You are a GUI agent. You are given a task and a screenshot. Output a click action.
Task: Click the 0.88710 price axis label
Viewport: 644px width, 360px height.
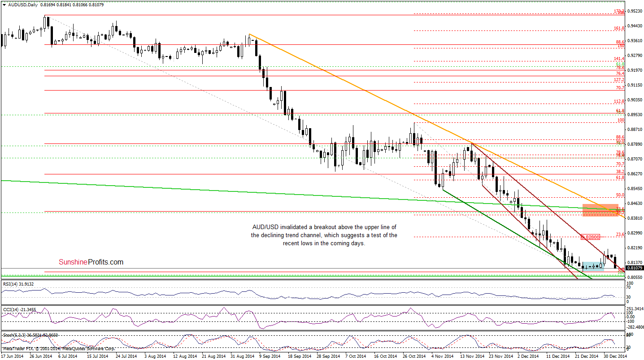(x=634, y=129)
